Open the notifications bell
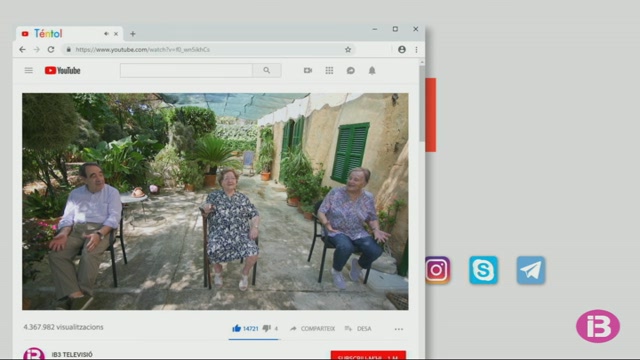This screenshot has height=360, width=640. 372,70
